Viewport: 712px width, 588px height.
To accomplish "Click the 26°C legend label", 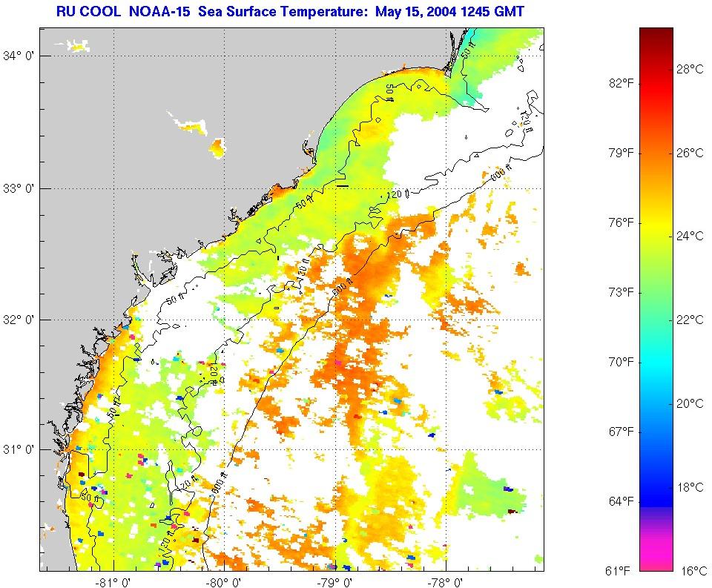I will (690, 153).
